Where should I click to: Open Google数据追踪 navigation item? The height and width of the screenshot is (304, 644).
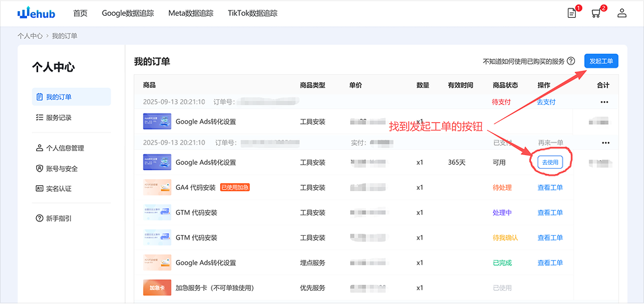pos(127,13)
